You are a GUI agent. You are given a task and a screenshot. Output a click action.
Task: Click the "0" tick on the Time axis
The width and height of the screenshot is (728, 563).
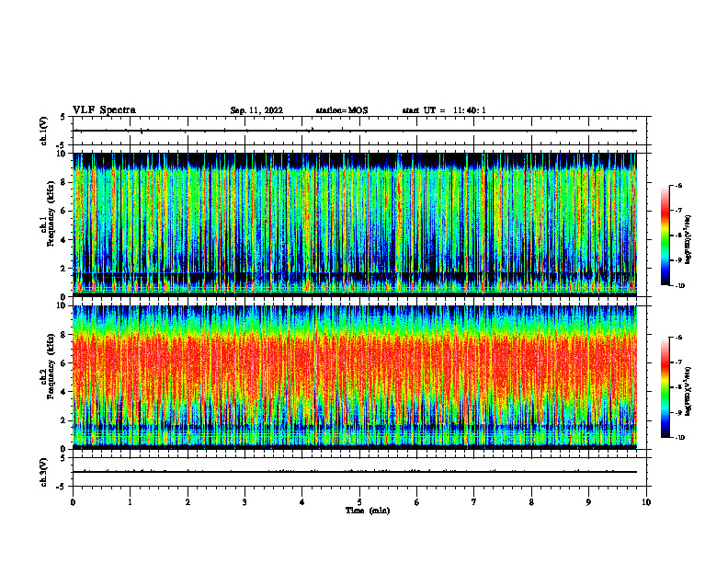pos(73,502)
